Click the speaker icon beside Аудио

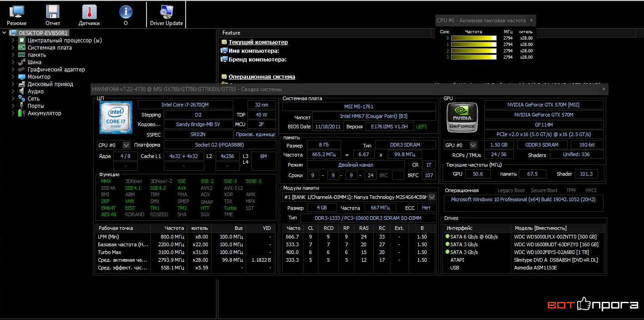coord(21,91)
